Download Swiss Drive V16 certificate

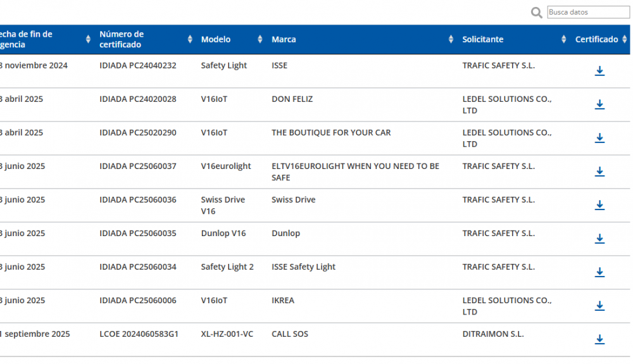pyautogui.click(x=599, y=205)
